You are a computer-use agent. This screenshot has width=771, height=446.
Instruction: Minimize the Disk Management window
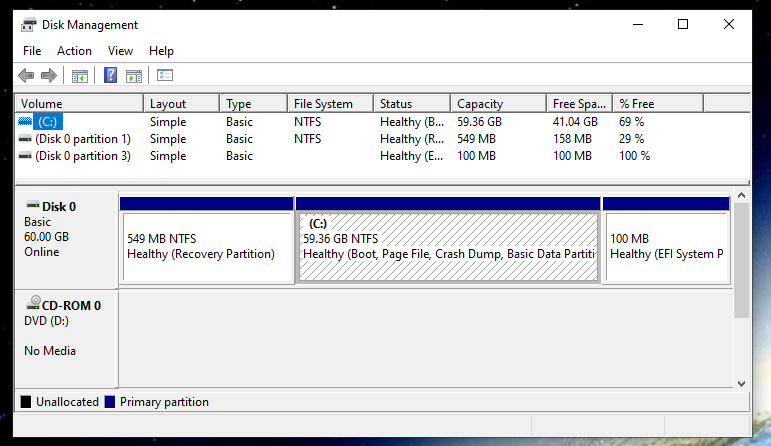tap(638, 24)
